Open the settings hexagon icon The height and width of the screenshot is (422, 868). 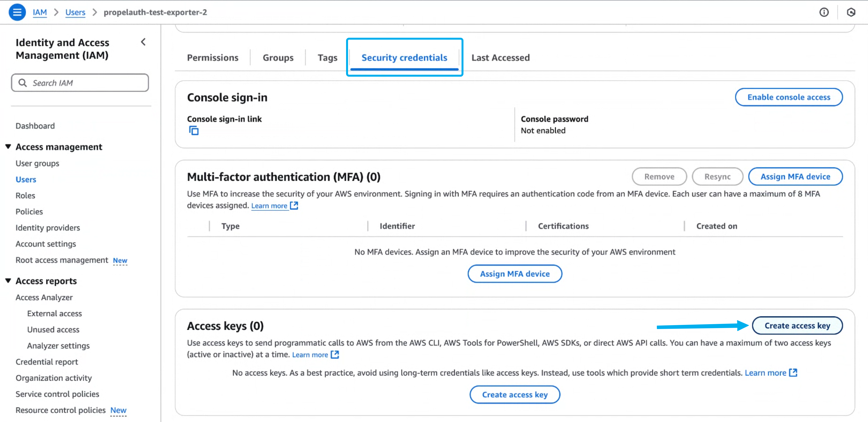[851, 12]
